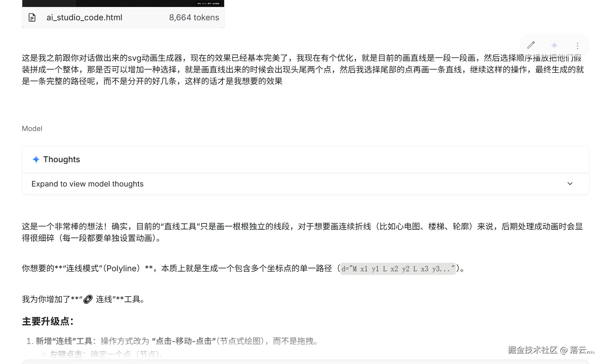Open the dark preview thumbnail above the attachment
604x364 pixels.
point(123,3)
